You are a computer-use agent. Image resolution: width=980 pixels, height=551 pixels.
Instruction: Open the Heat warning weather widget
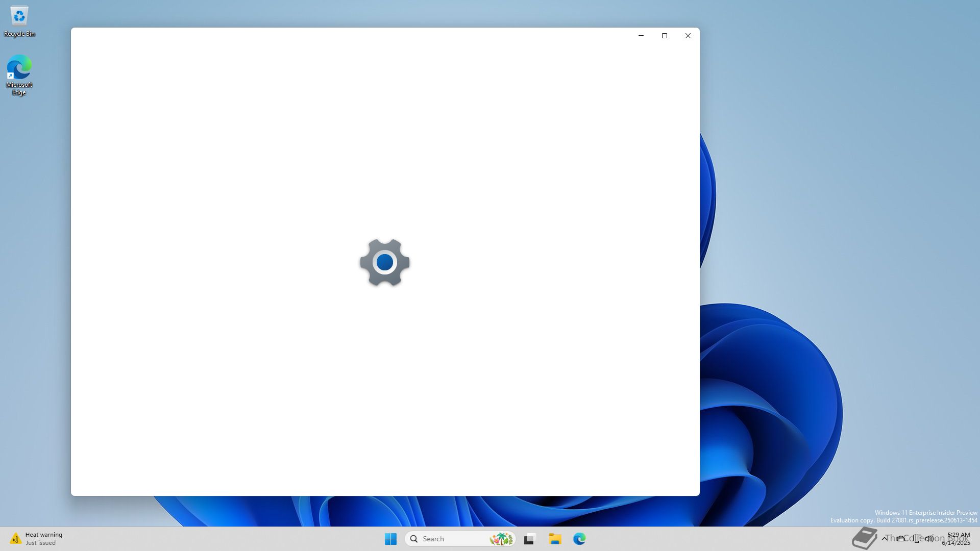pyautogui.click(x=36, y=539)
